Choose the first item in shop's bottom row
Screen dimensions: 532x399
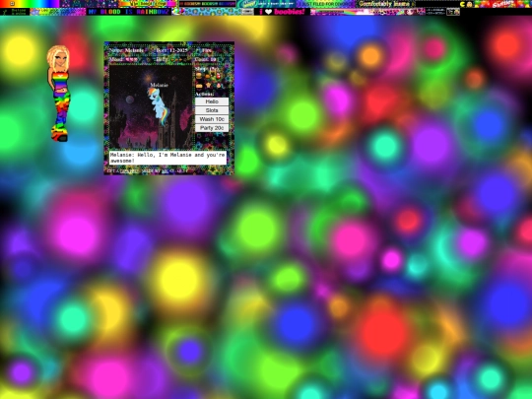point(198,86)
